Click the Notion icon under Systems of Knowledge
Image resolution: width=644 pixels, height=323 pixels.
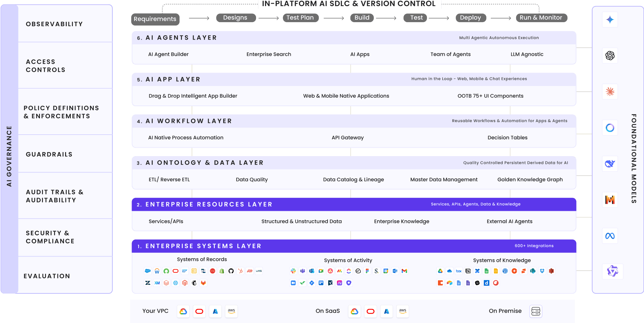click(468, 271)
